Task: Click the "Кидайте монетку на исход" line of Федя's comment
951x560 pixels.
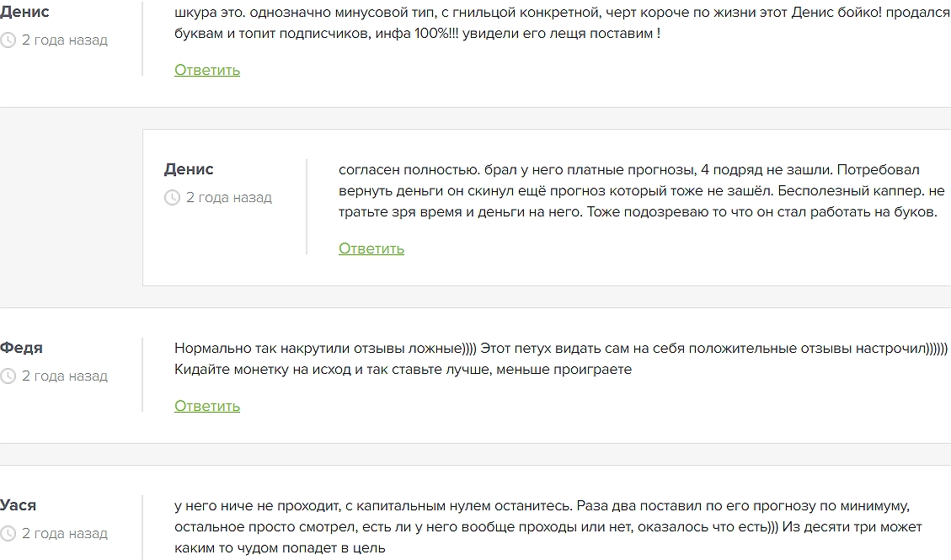Action: [x=403, y=370]
